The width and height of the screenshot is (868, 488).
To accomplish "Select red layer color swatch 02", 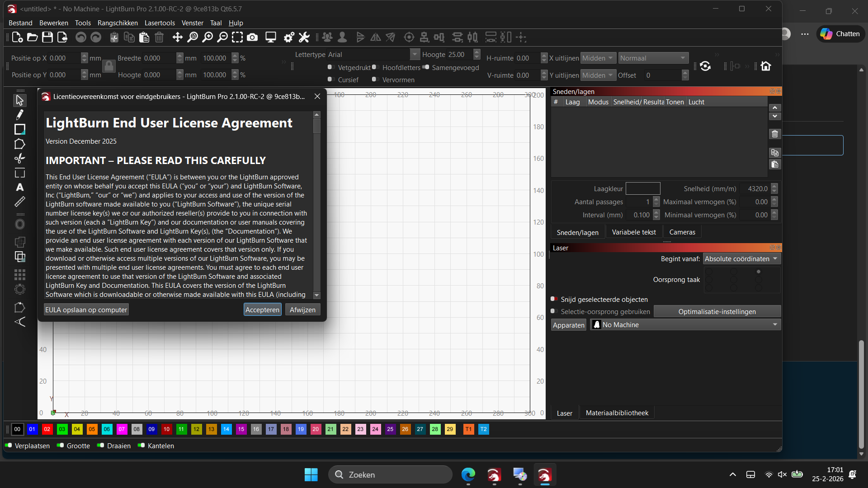I will pos(47,429).
